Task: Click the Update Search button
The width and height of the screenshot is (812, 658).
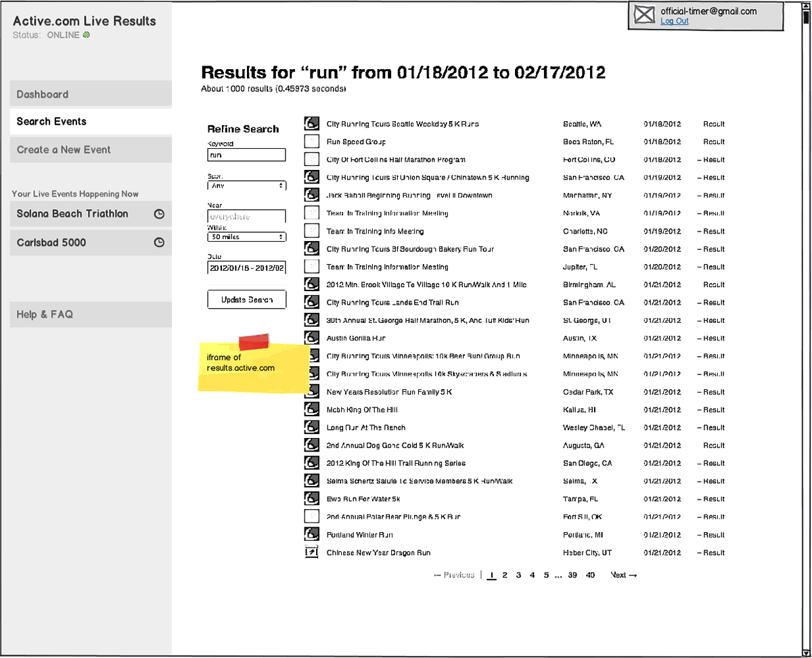Action: [x=247, y=299]
